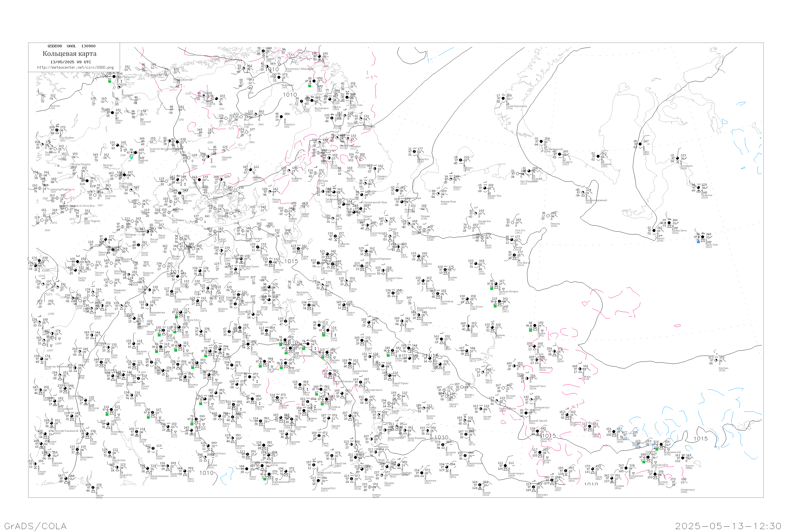Click the Марресале station overcast circle

point(598,156)
